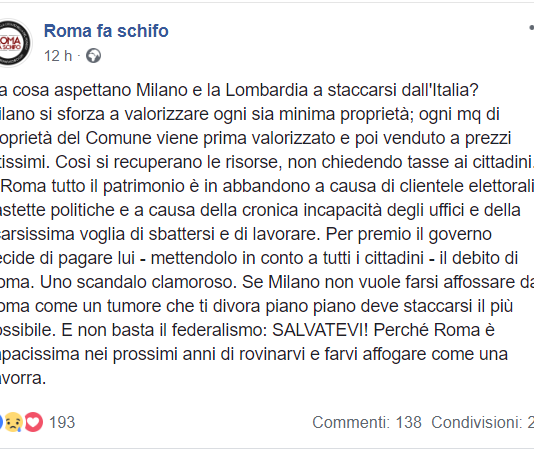Image resolution: width=534 pixels, height=452 pixels.
Task: Click the phrase "Comune viene prima valorizzato"
Action: [x=217, y=138]
